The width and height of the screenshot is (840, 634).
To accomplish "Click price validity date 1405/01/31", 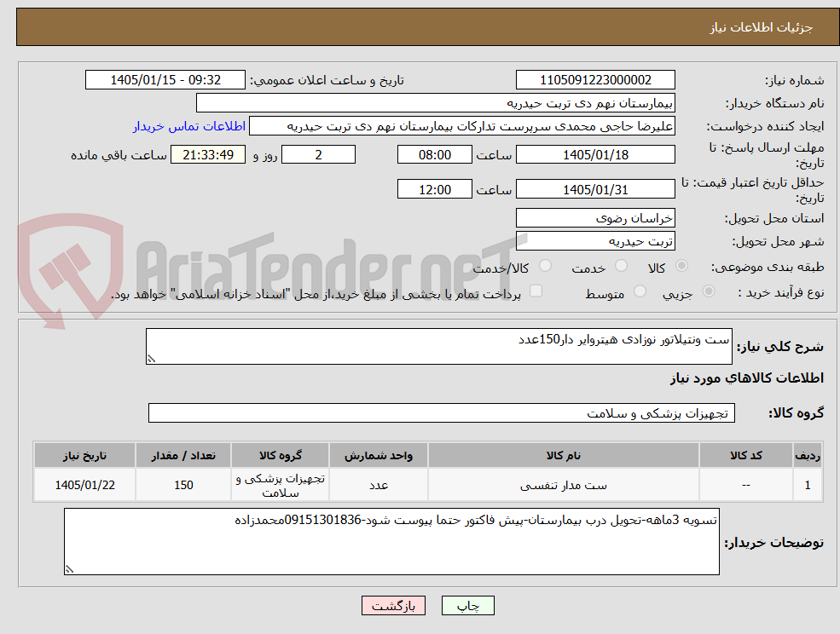I will (595, 189).
